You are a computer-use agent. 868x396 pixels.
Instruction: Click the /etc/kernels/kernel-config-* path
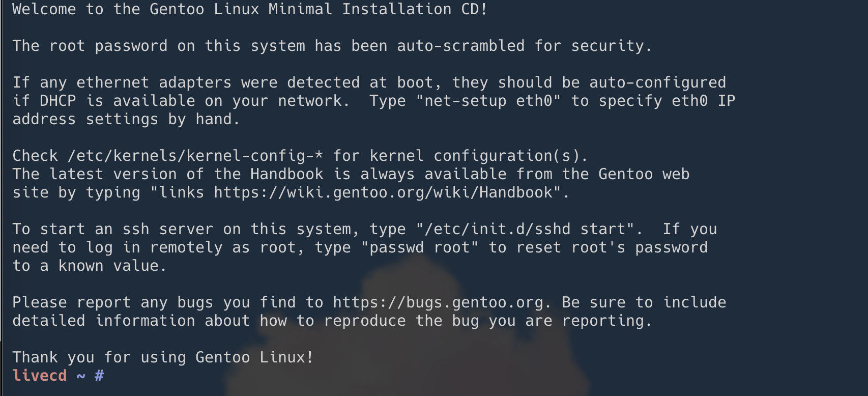click(195, 156)
